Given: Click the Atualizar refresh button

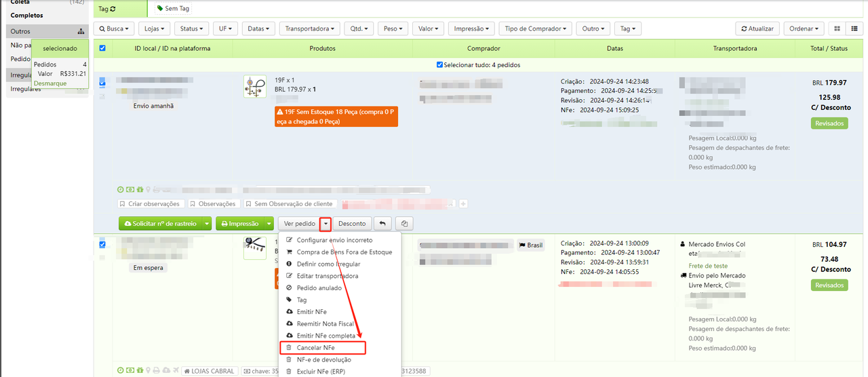Looking at the screenshot, I should click(757, 28).
